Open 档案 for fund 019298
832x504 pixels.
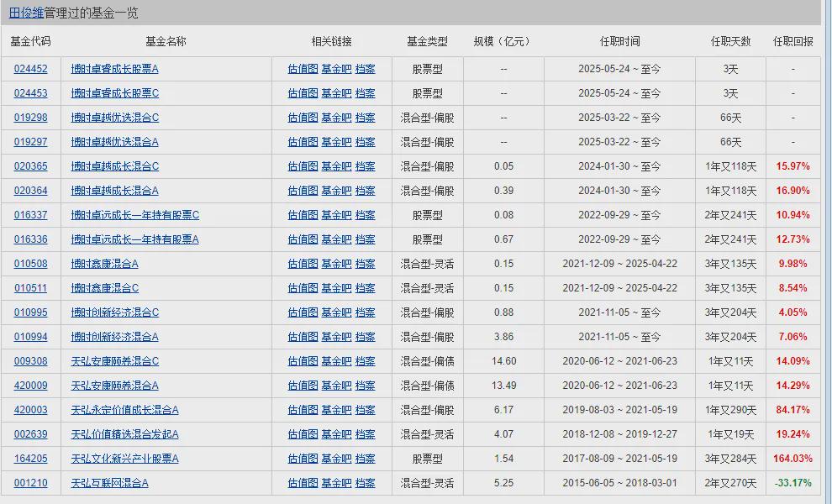pyautogui.click(x=365, y=118)
